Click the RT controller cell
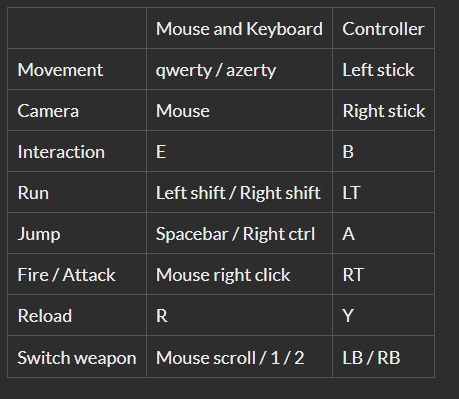 coord(383,275)
